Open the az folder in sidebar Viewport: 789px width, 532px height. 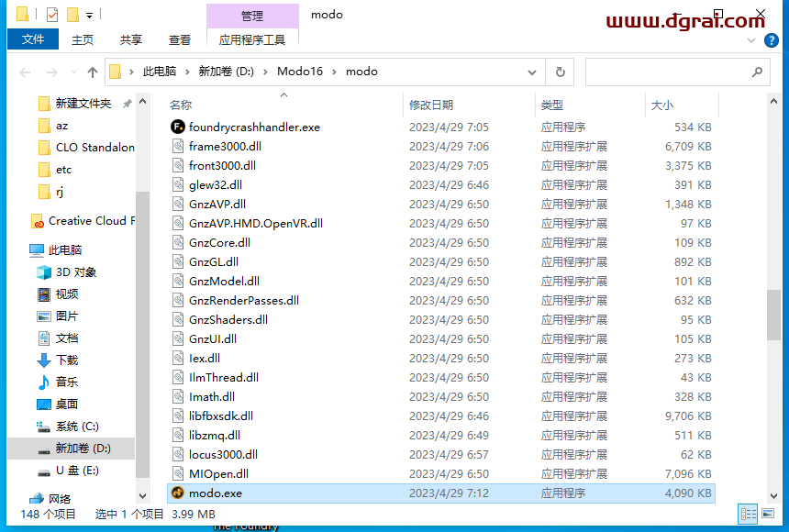(x=61, y=126)
